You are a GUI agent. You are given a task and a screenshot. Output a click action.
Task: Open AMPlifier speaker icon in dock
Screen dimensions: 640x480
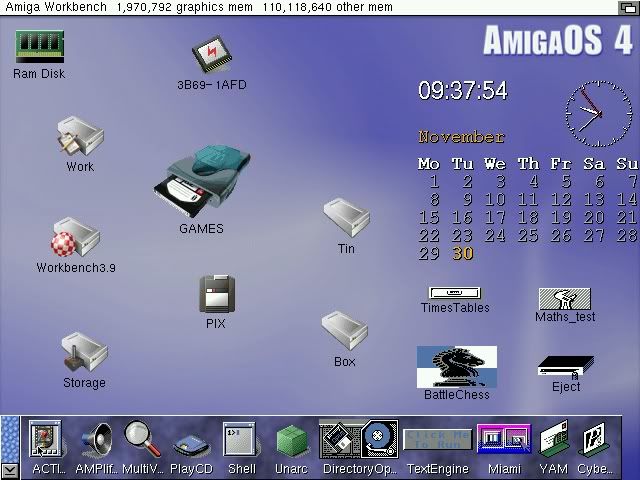(97, 440)
